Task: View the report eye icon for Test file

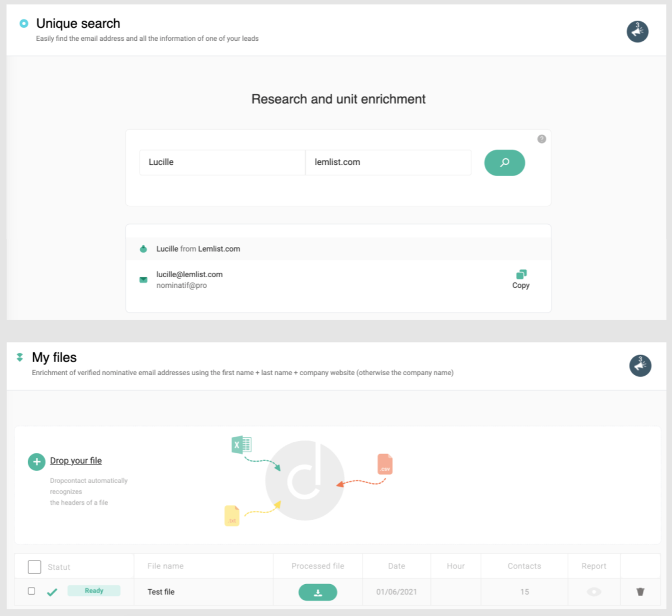Action: [x=594, y=592]
